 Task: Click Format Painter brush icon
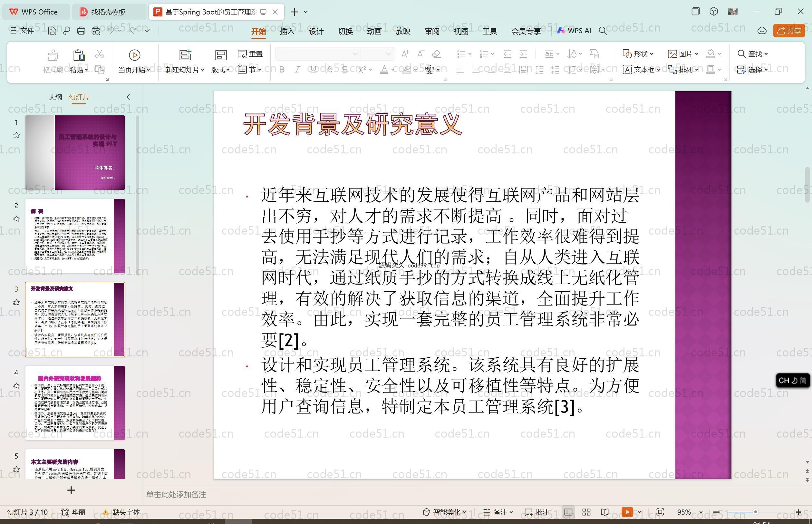(53, 55)
